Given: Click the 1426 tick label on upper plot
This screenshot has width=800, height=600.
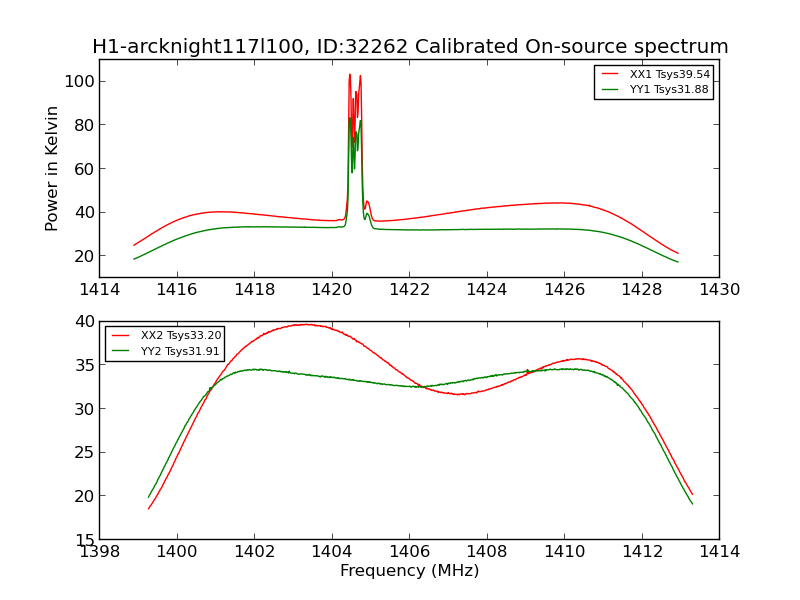Looking at the screenshot, I should [564, 290].
